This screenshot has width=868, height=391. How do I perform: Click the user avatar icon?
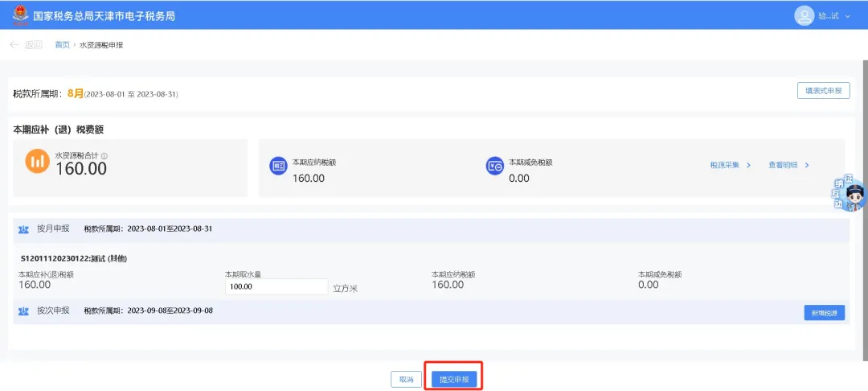tap(804, 15)
